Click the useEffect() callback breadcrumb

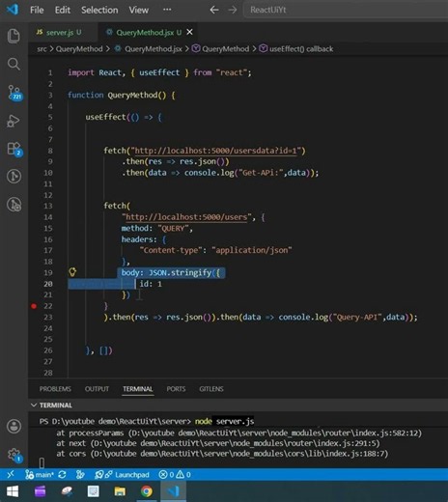(x=296, y=49)
